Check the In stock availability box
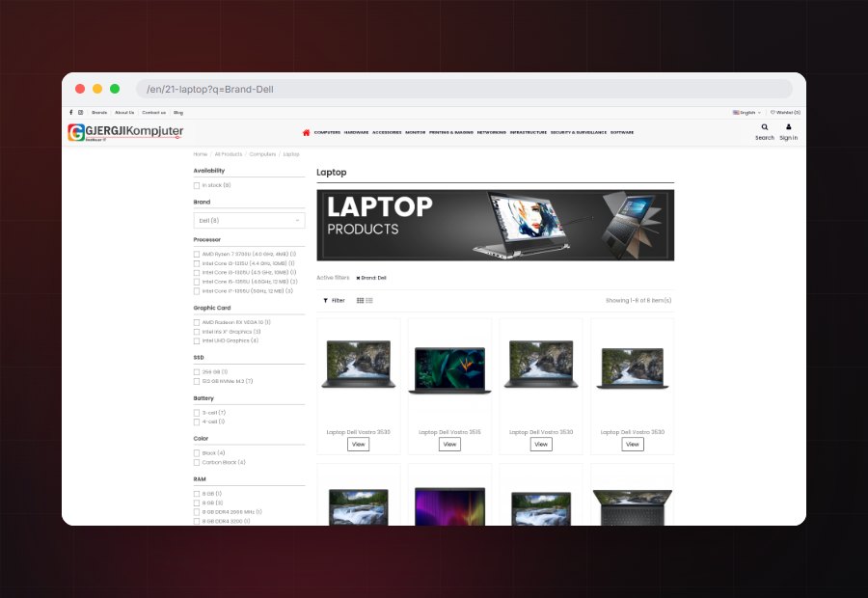Viewport: 868px width, 598px height. click(x=197, y=185)
